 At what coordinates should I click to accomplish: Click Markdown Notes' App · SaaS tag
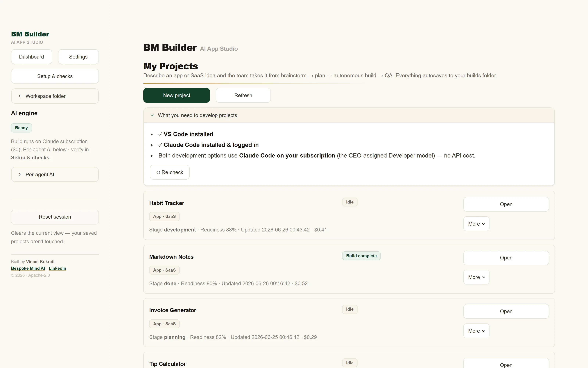pyautogui.click(x=164, y=270)
